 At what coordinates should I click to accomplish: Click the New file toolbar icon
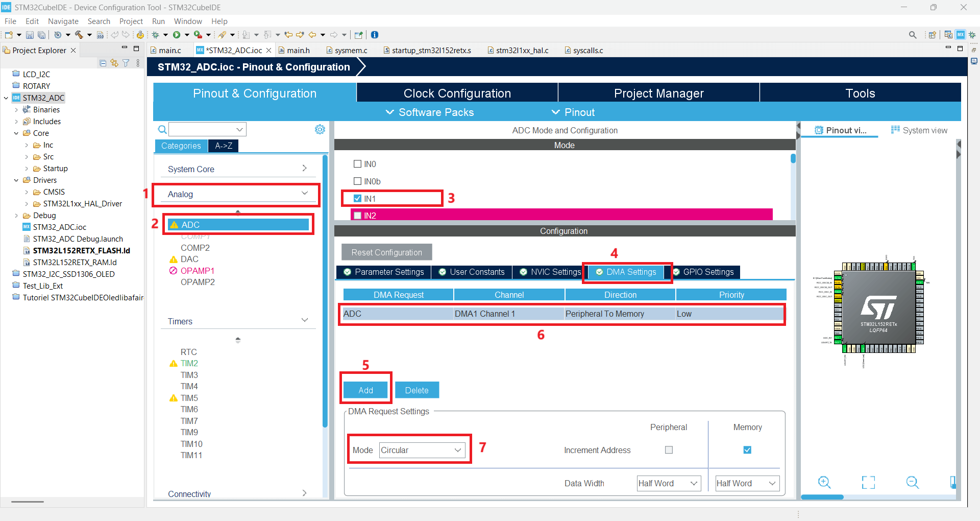pos(9,35)
